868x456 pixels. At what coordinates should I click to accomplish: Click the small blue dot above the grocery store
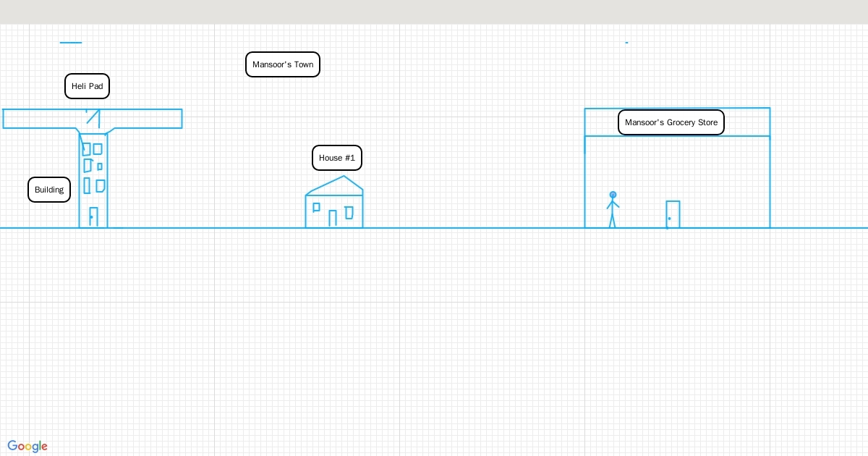tap(626, 43)
